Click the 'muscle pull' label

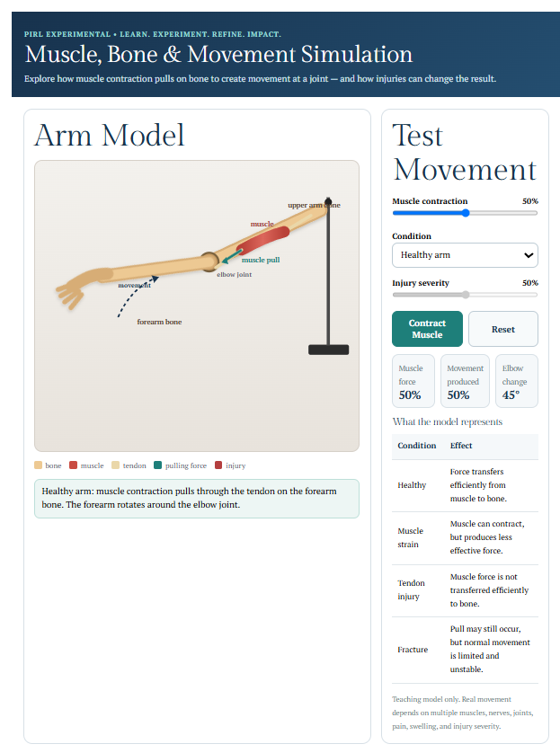(261, 260)
